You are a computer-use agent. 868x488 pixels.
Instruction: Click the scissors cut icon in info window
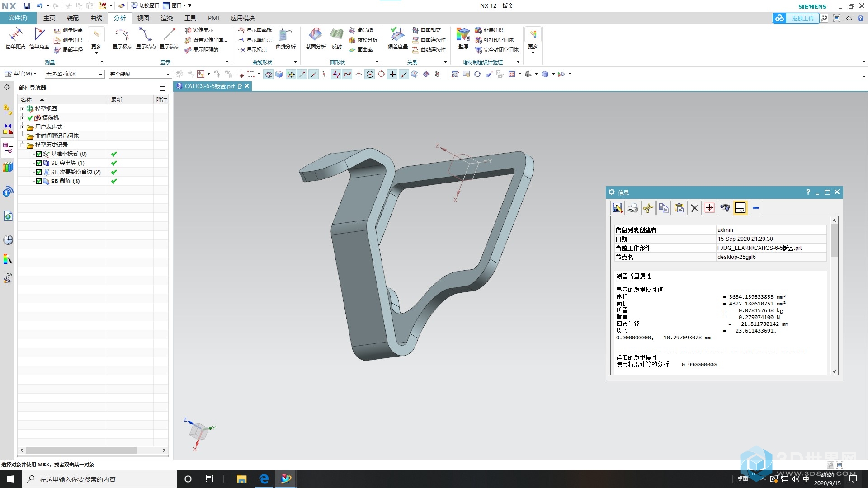648,208
